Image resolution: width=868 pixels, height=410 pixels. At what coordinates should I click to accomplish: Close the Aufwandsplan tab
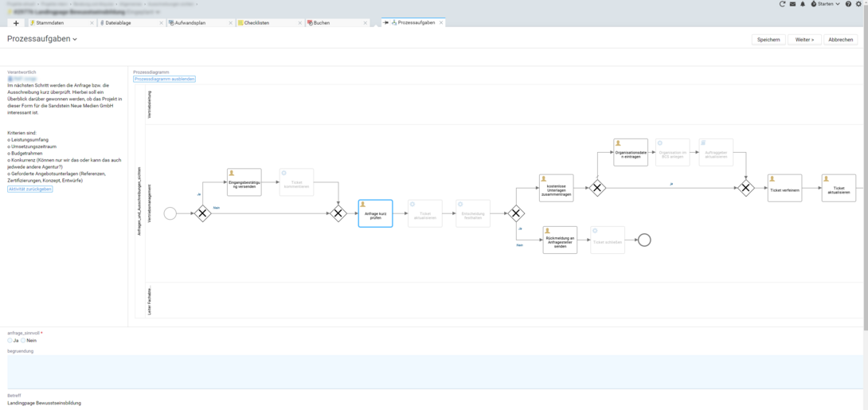pos(230,23)
